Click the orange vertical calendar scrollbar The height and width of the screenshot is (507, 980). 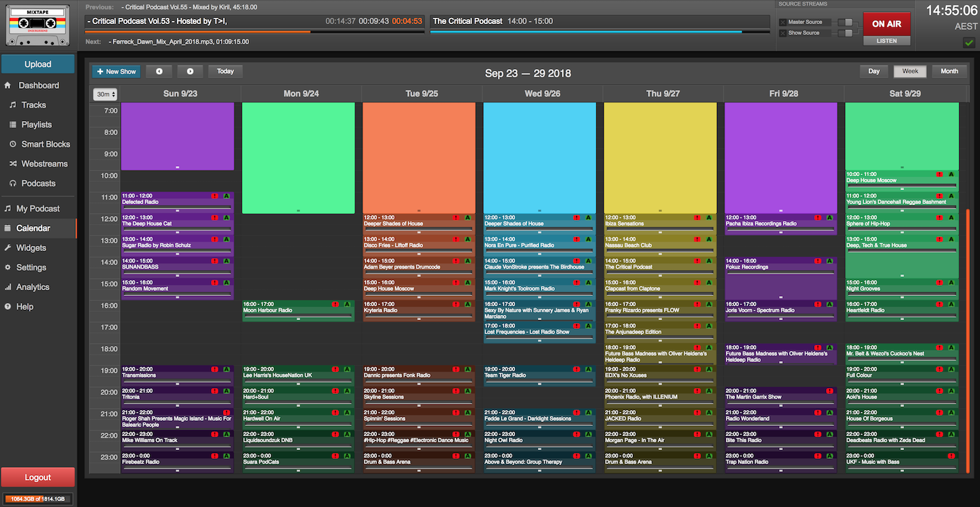click(x=968, y=340)
